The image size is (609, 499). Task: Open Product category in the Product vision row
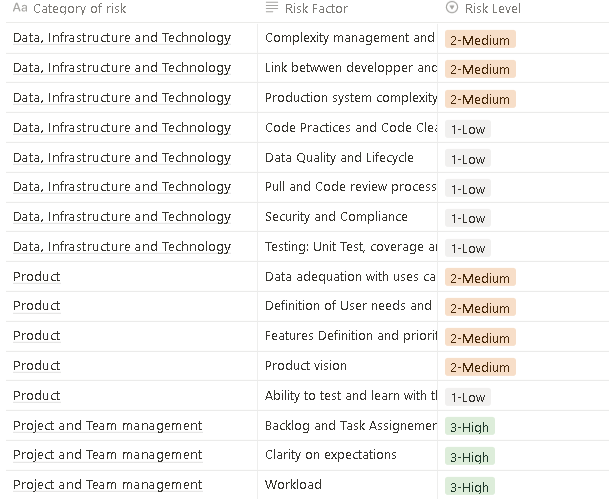37,366
